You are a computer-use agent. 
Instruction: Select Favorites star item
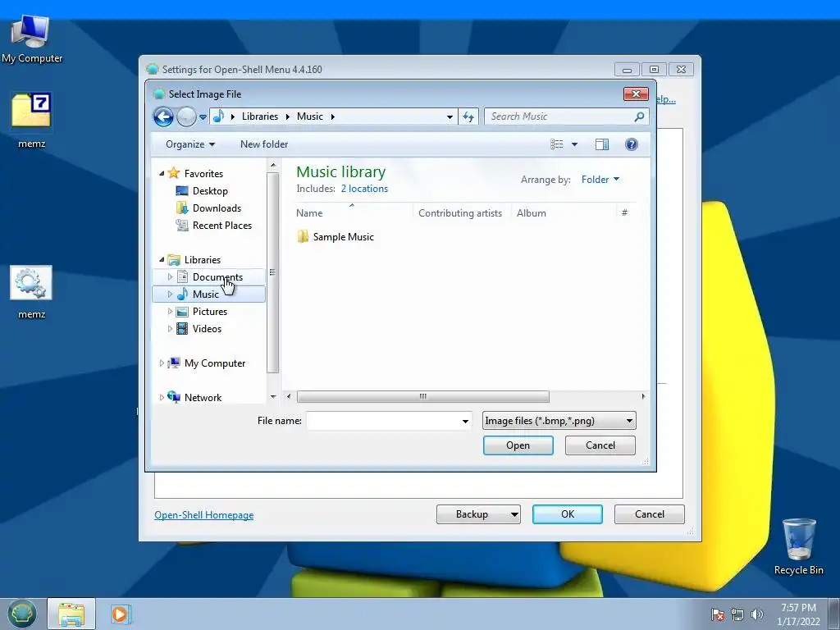[x=195, y=173]
